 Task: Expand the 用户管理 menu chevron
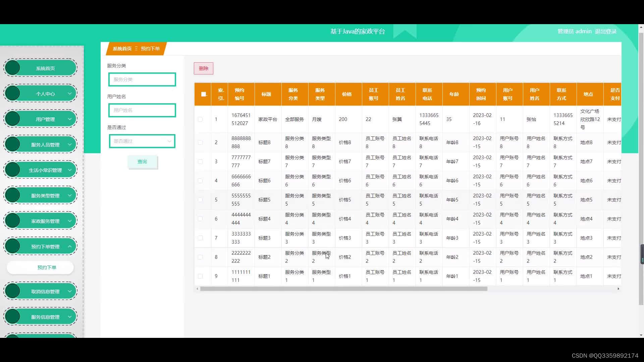pyautogui.click(x=70, y=119)
